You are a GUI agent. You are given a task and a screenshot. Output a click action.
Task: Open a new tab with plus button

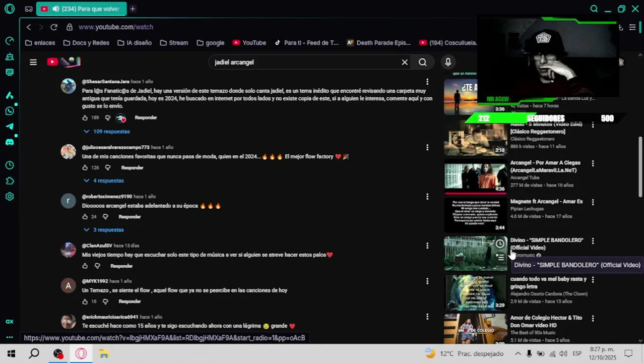tap(133, 9)
